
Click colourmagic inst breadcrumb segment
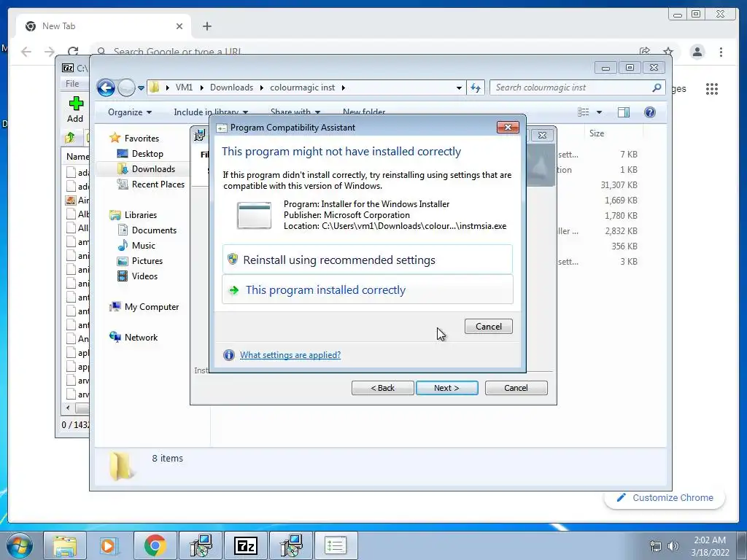tap(303, 87)
